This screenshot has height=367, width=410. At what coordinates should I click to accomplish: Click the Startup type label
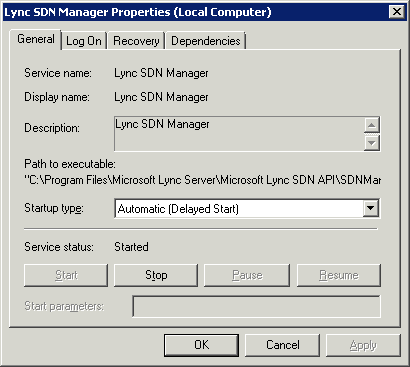54,209
